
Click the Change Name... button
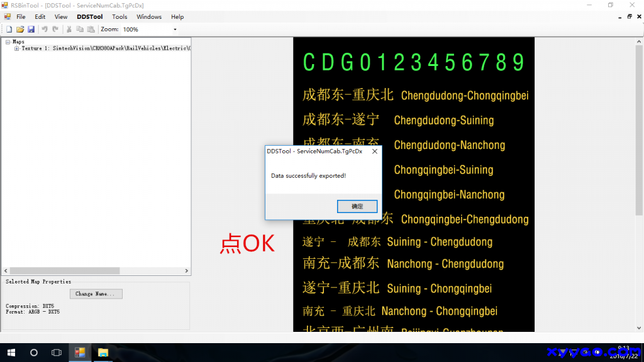pos(96,293)
